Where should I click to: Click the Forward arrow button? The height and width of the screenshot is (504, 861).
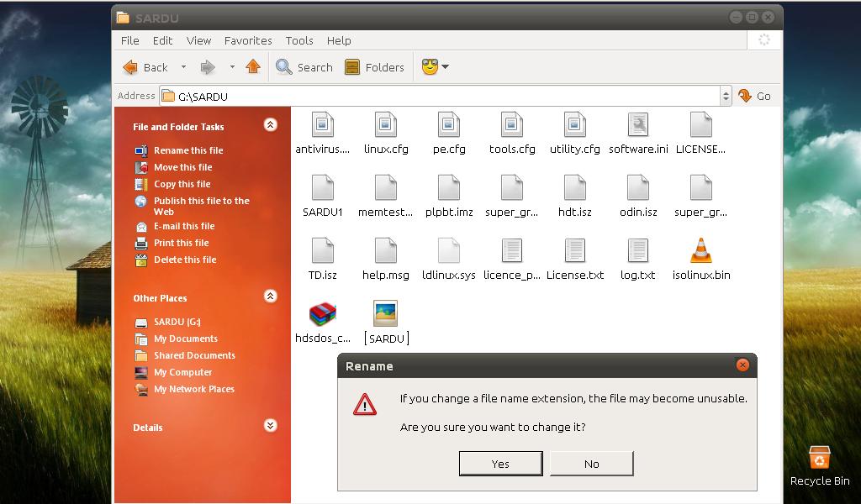(208, 67)
